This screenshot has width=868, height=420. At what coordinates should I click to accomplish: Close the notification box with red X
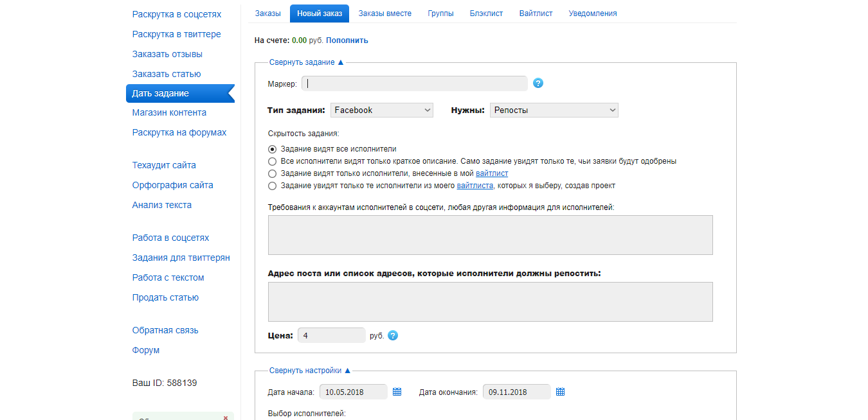coord(225,417)
